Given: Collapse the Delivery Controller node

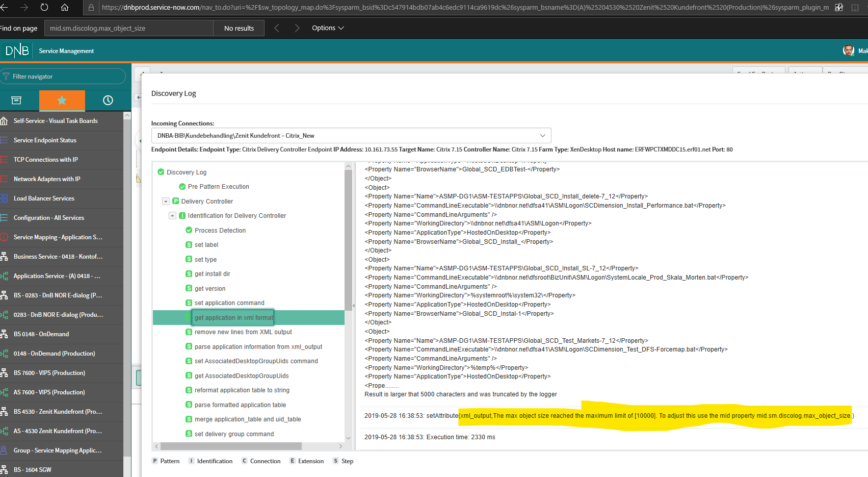Looking at the screenshot, I should click(x=166, y=201).
